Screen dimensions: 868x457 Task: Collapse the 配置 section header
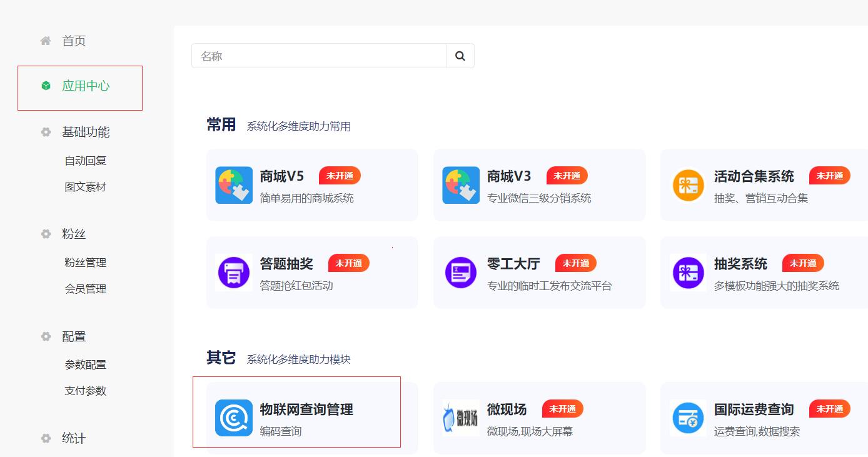[x=74, y=336]
